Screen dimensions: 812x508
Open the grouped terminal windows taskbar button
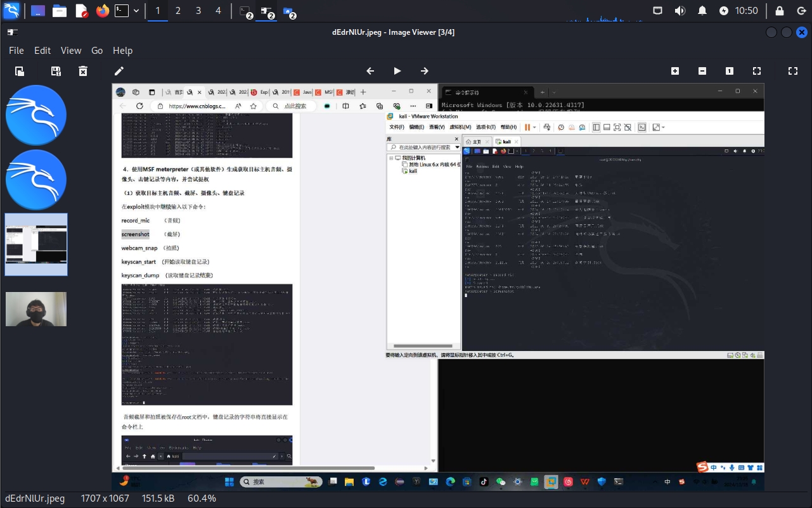coord(247,11)
